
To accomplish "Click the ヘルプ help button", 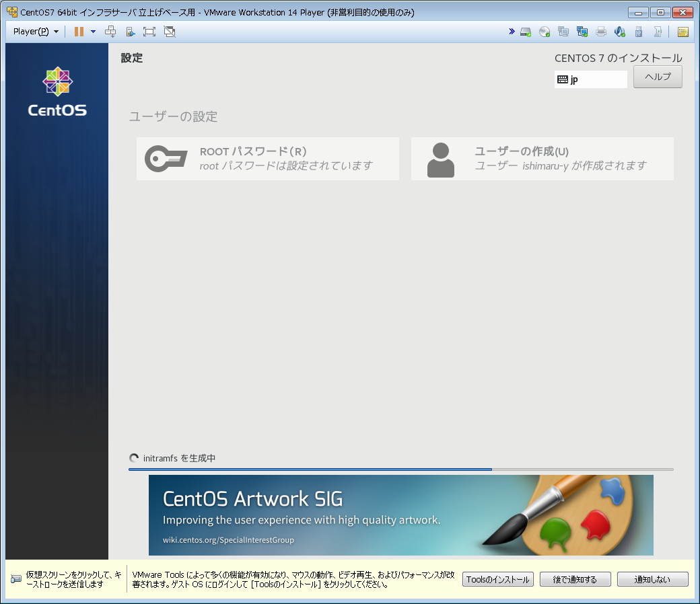I will pos(658,77).
